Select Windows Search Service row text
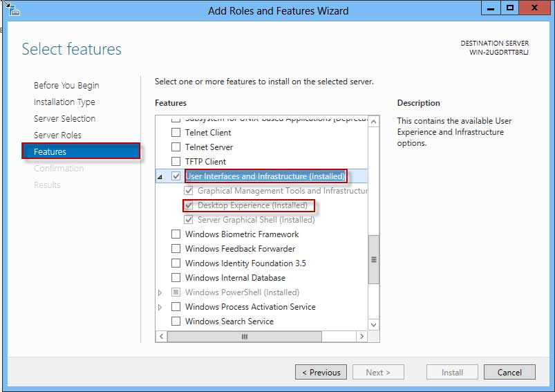This screenshot has width=555, height=392. point(229,321)
